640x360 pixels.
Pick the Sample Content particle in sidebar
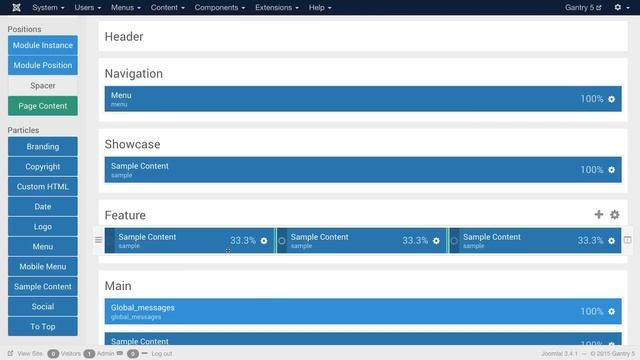[x=42, y=287]
